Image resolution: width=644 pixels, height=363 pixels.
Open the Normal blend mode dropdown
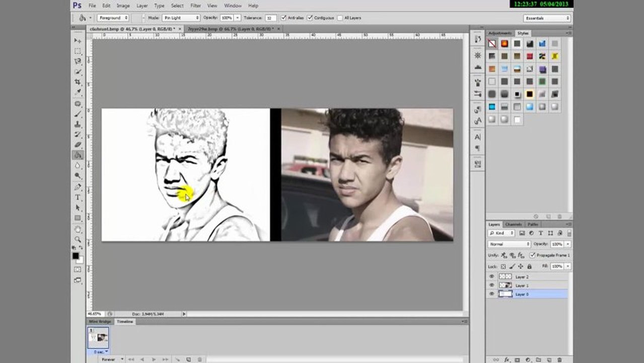(x=509, y=244)
